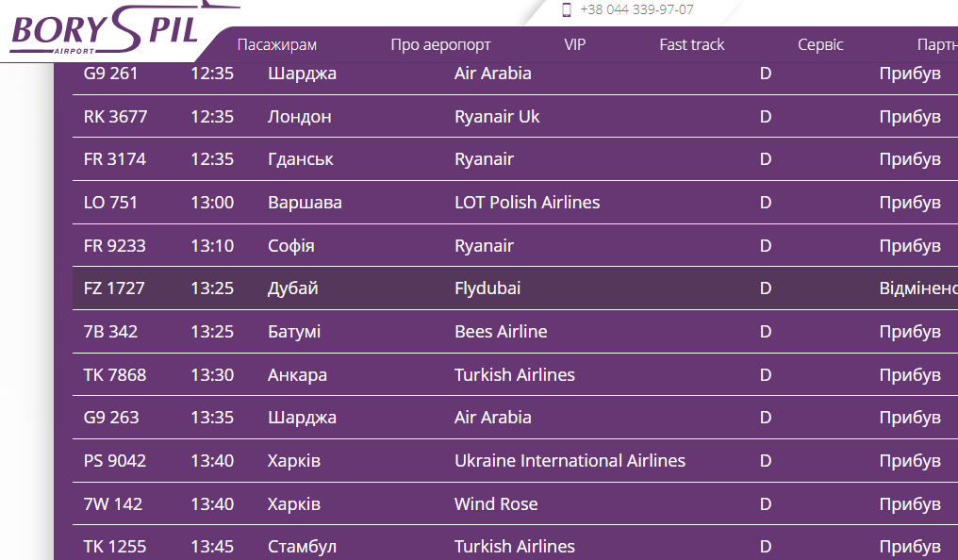Open the Пасажирам menu
958x560 pixels.
pyautogui.click(x=277, y=44)
